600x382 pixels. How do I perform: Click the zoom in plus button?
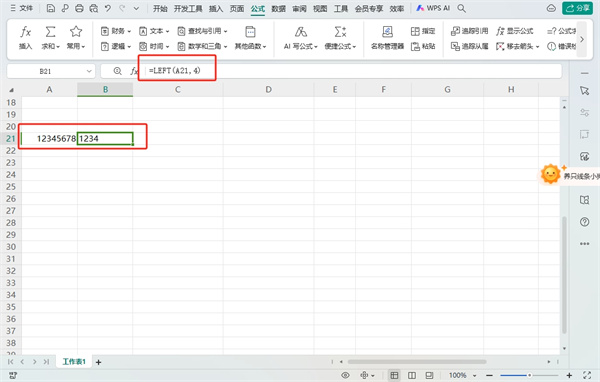pyautogui.click(x=569, y=375)
